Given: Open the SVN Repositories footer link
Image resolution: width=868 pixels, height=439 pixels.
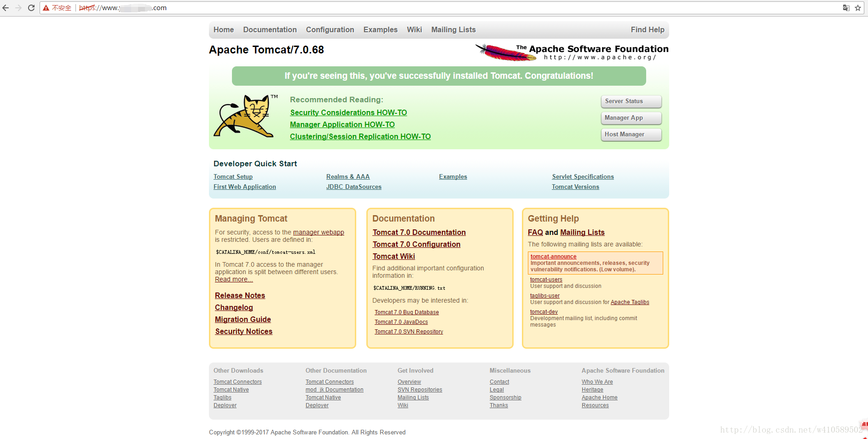Looking at the screenshot, I should point(420,390).
